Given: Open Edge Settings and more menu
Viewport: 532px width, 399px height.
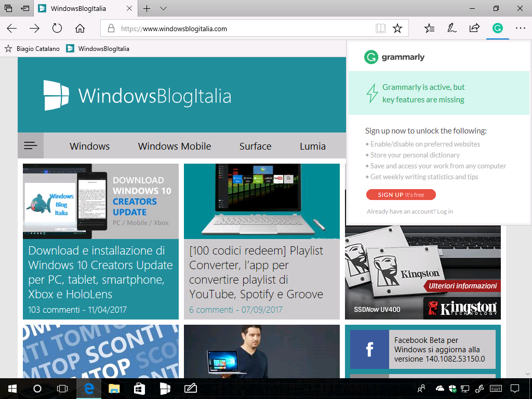Looking at the screenshot, I should click(x=521, y=28).
